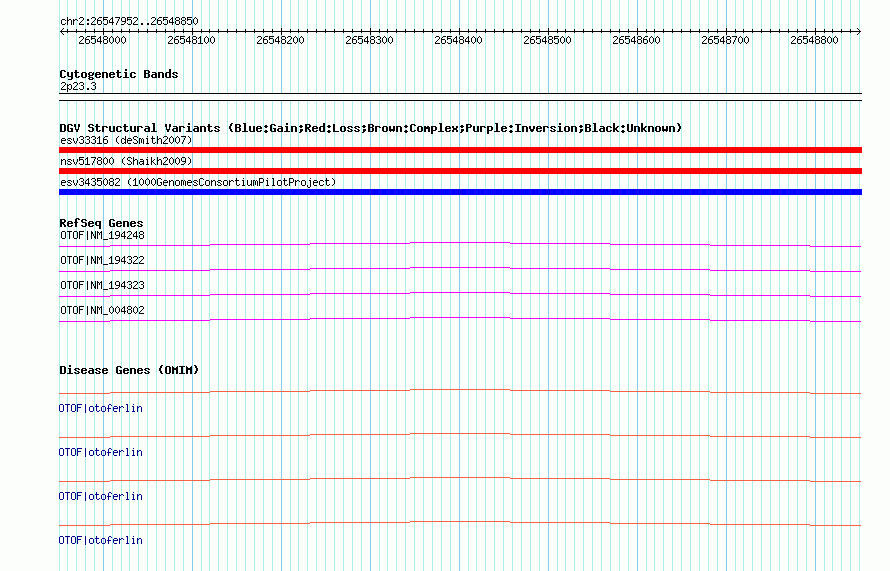Select the DGV Structural Variants track title

click(x=371, y=128)
